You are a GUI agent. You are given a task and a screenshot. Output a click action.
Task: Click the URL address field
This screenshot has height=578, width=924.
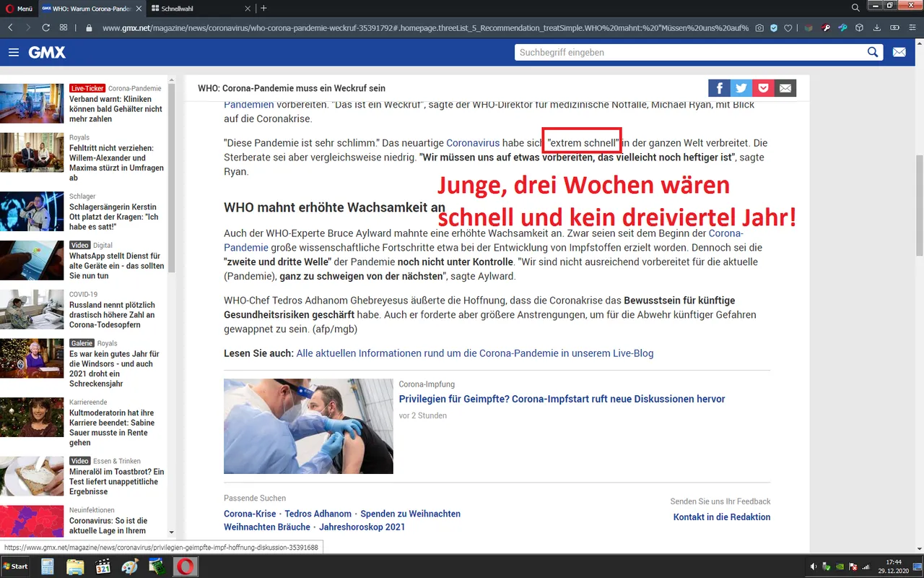426,28
